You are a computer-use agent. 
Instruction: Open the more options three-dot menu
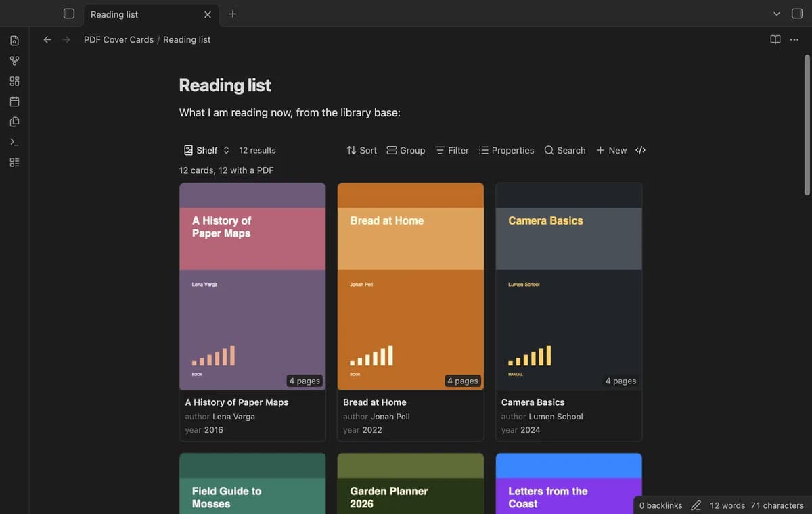click(x=794, y=40)
